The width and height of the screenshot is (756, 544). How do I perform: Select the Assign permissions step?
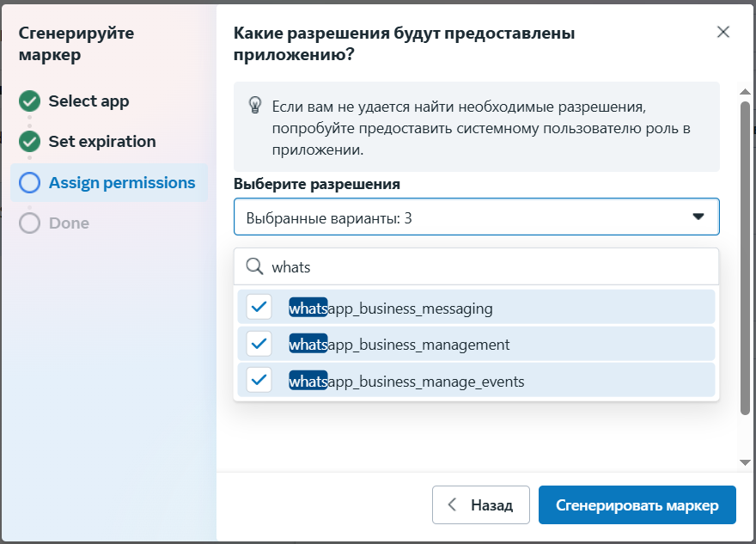tap(109, 183)
